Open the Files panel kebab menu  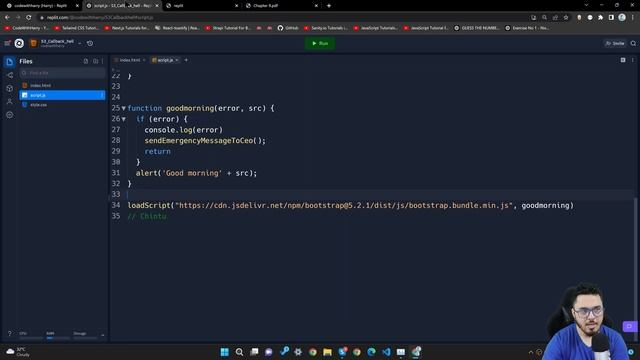click(102, 61)
